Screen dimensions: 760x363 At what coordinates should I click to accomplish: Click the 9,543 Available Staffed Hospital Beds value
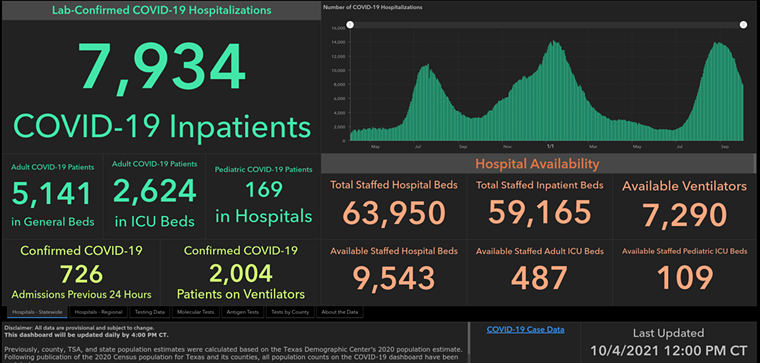coord(394,279)
